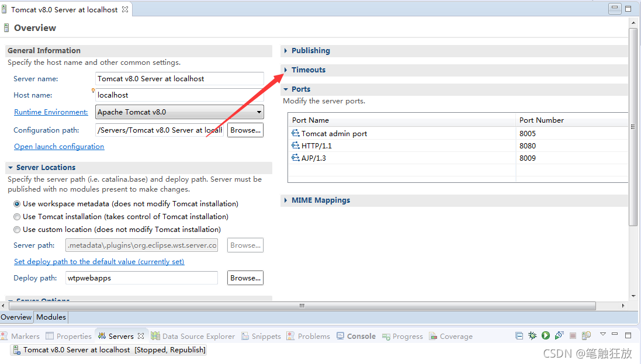The height and width of the screenshot is (364, 641).
Task: Browse for the Configuration path
Action: tap(245, 130)
